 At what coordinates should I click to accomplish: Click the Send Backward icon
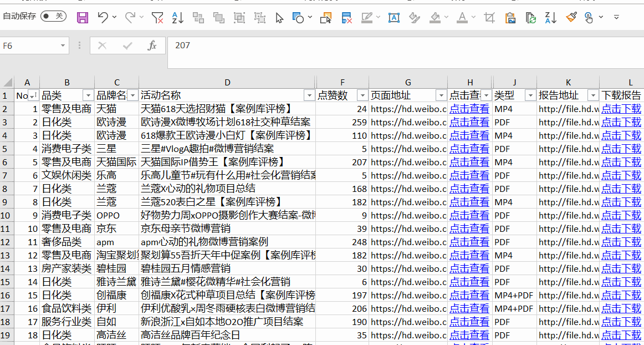click(218, 17)
